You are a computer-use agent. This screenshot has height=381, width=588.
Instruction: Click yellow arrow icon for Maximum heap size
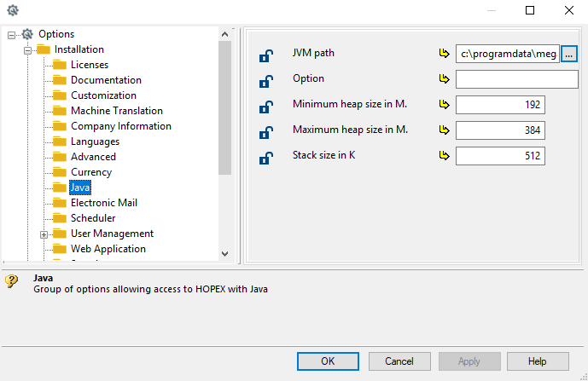point(444,130)
